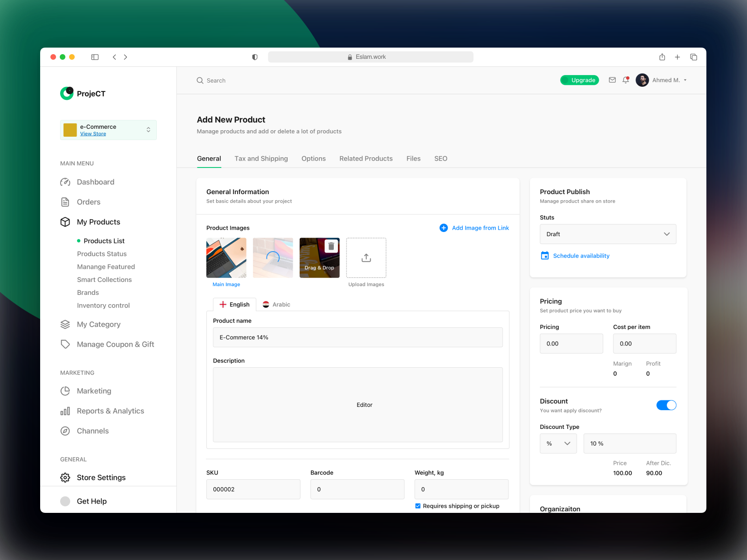Open Manange Featured submenu item
This screenshot has height=560, width=747.
click(x=106, y=267)
